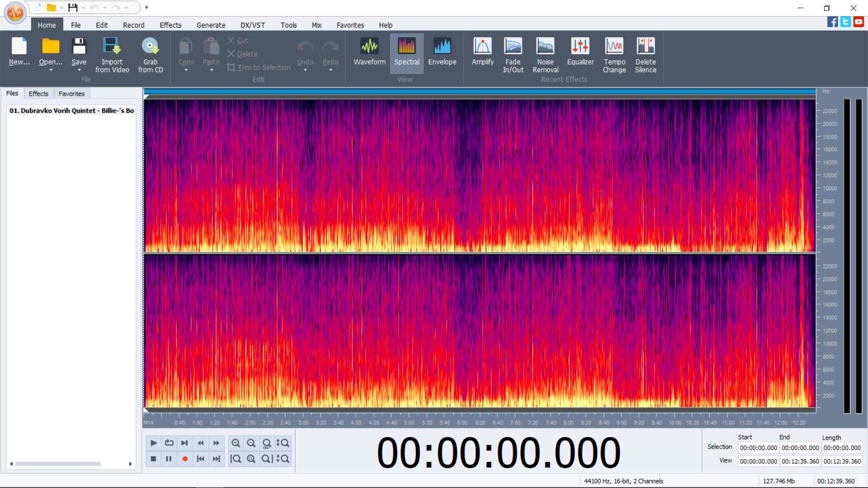Open Tempo Change effect
Image resolution: width=868 pixels, height=488 pixels.
point(614,55)
